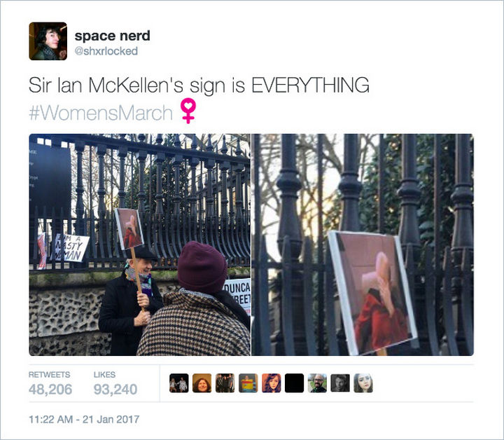The height and width of the screenshot is (440, 504).
Task: Open the first liker avatar with two people
Action: (179, 383)
